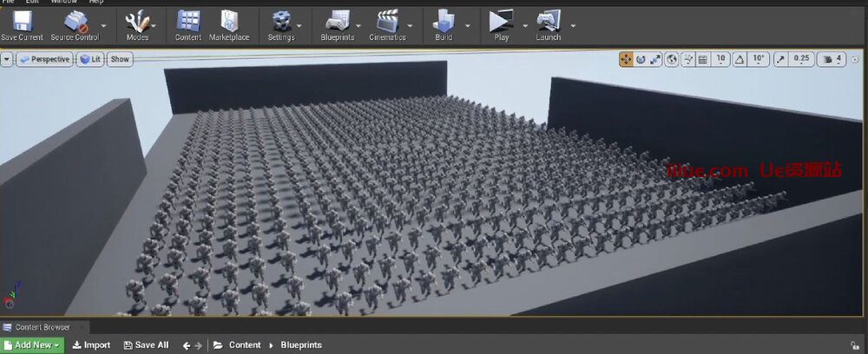Select the scale gizmo mode icon
868x354 pixels.
click(656, 59)
